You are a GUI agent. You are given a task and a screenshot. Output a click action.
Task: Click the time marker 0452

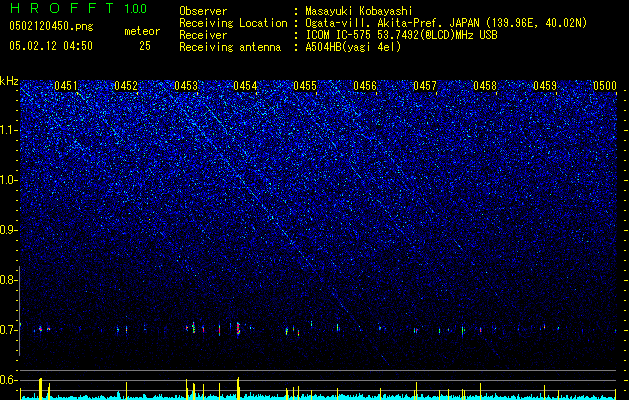tap(126, 86)
